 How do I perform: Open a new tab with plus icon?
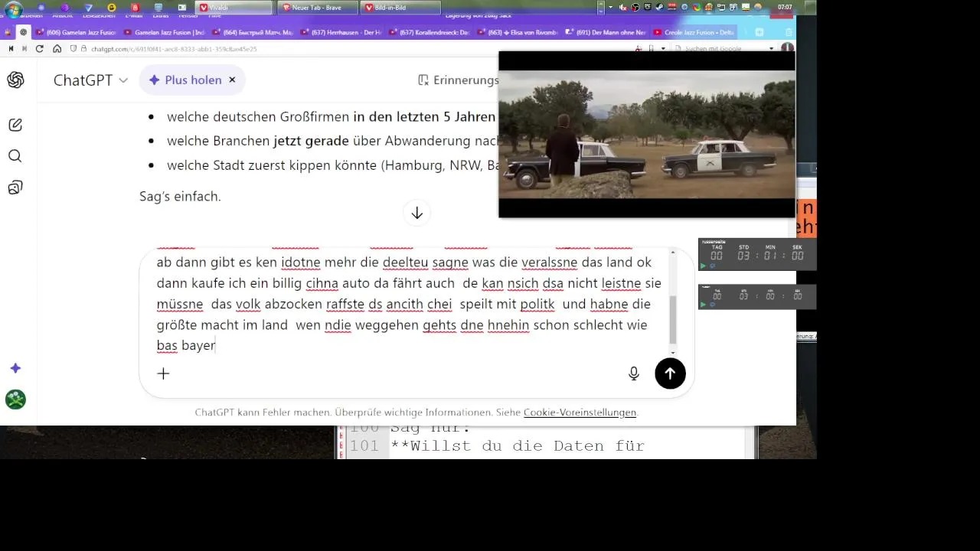pyautogui.click(x=759, y=32)
